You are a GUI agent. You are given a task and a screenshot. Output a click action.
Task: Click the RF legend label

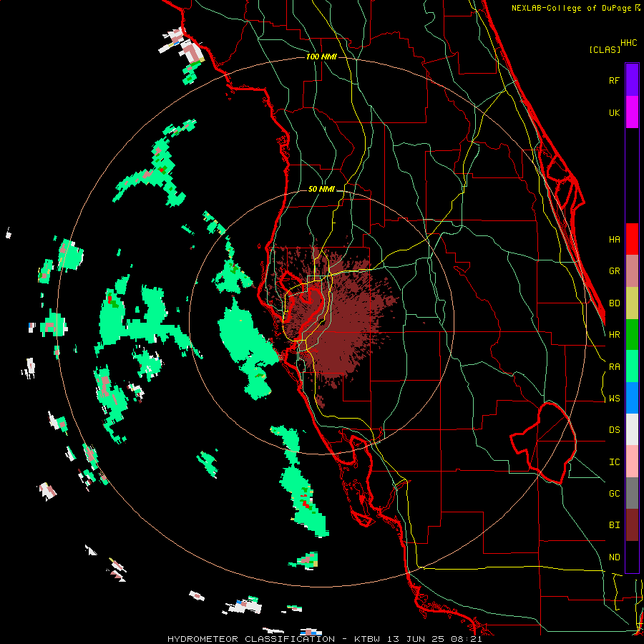pyautogui.click(x=614, y=80)
